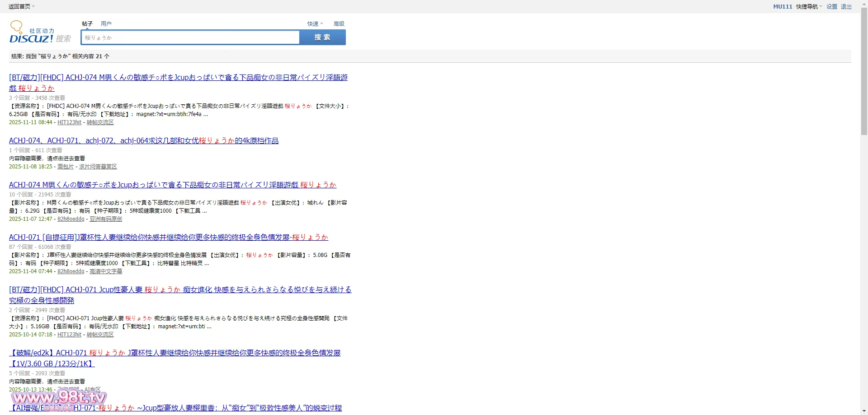Screen dimensions: 868x415
Task: Click the Discuz! logo icon
Action: tap(40, 33)
